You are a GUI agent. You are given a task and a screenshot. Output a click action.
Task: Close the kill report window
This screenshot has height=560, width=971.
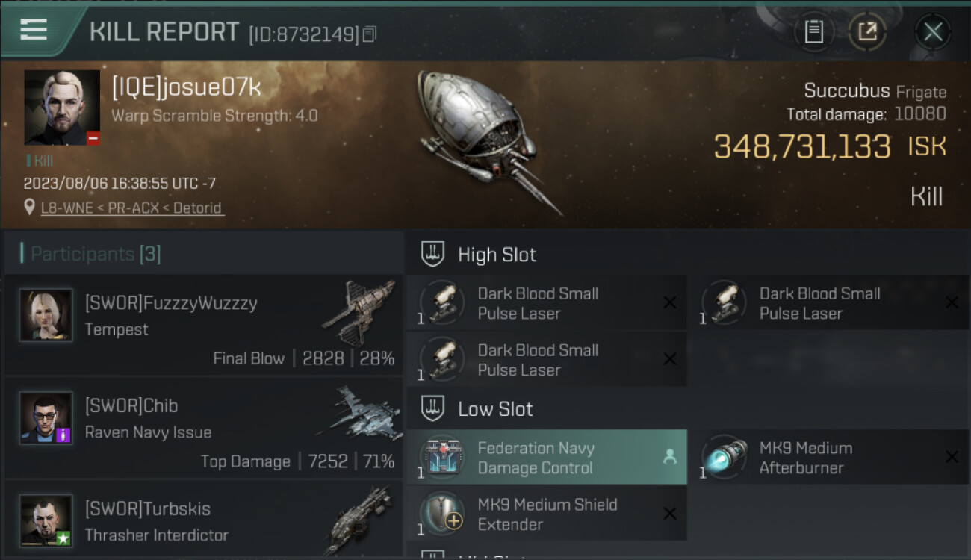933,32
